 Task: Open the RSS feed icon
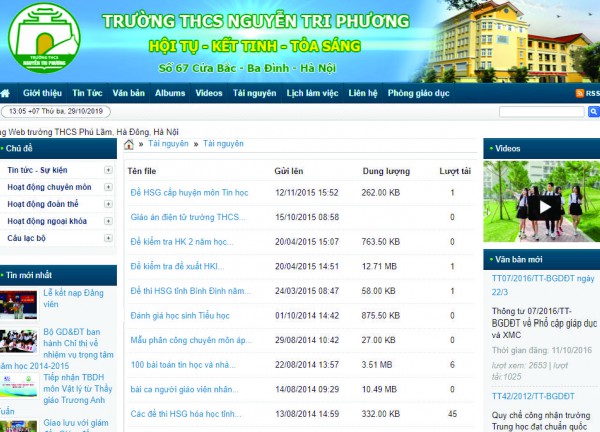tap(580, 93)
